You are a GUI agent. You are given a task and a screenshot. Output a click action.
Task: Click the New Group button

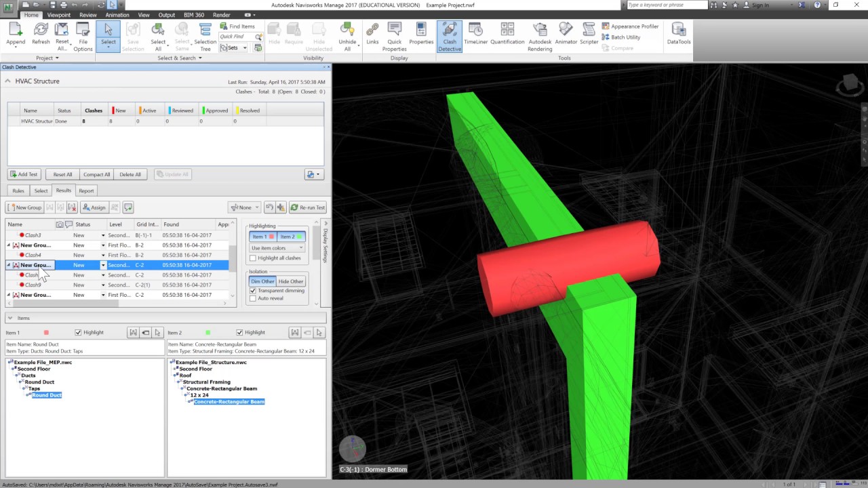click(24, 207)
